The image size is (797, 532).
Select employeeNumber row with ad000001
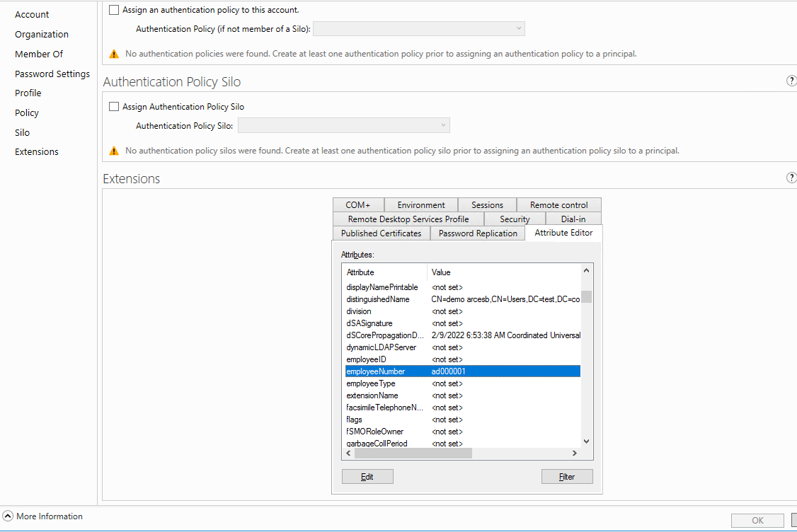pyautogui.click(x=462, y=371)
